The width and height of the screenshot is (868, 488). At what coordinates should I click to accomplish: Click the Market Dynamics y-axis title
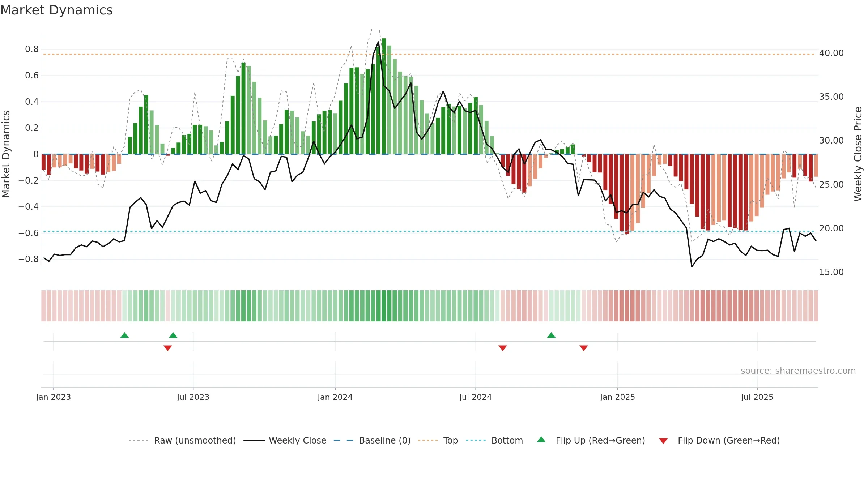(x=6, y=154)
